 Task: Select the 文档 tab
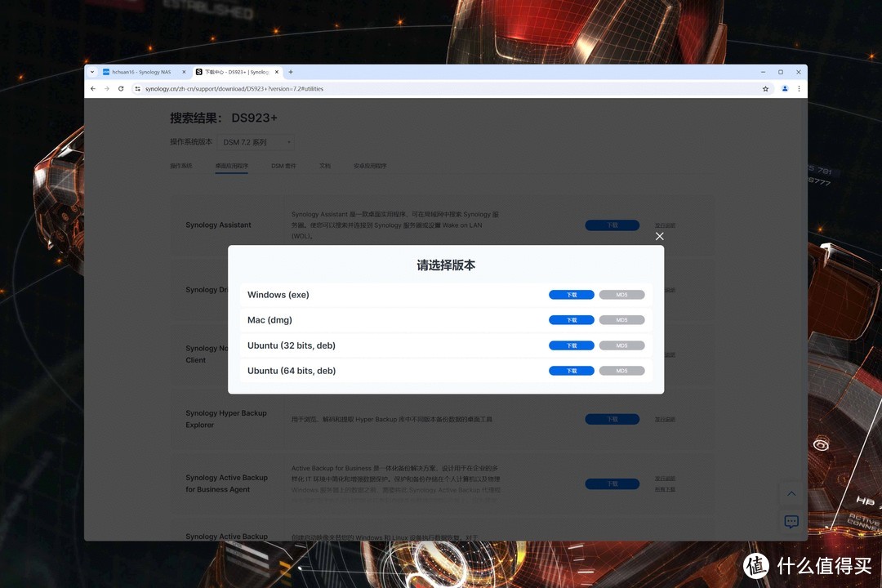point(324,165)
